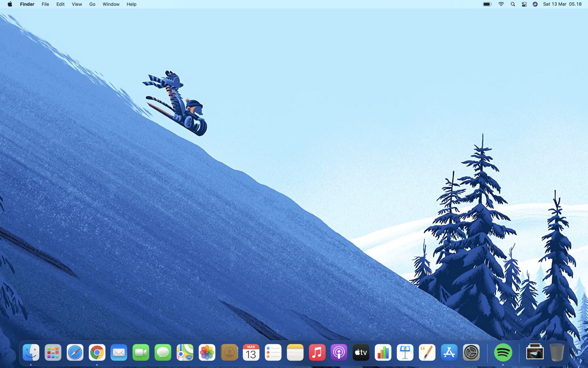This screenshot has width=588, height=368.
Task: Launch Safari from the Dock
Action: 75,352
